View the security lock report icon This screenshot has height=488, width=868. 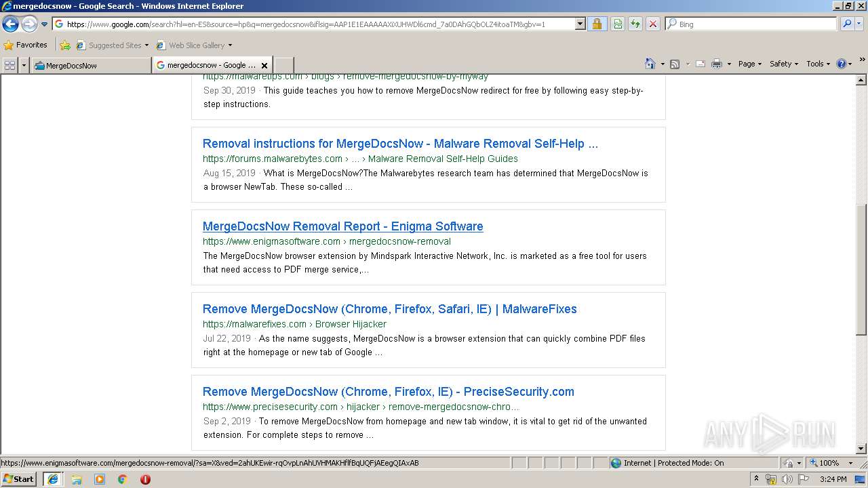click(x=597, y=24)
